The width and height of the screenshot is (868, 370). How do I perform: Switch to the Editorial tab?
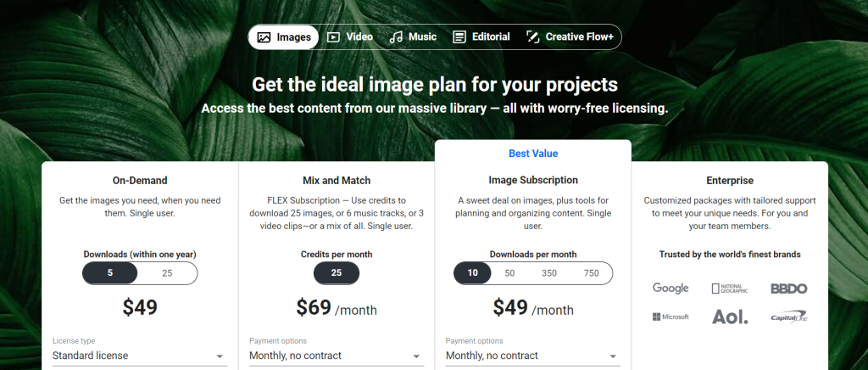click(481, 37)
